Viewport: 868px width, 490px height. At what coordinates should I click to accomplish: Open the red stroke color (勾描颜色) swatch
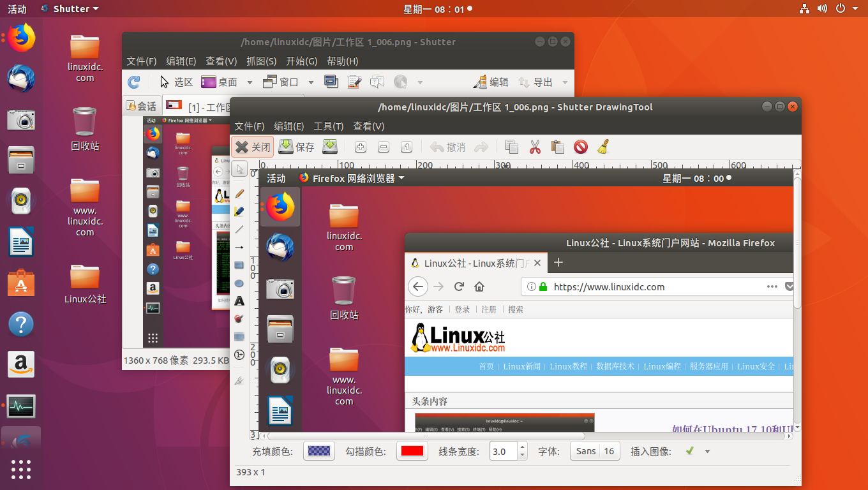tap(412, 451)
